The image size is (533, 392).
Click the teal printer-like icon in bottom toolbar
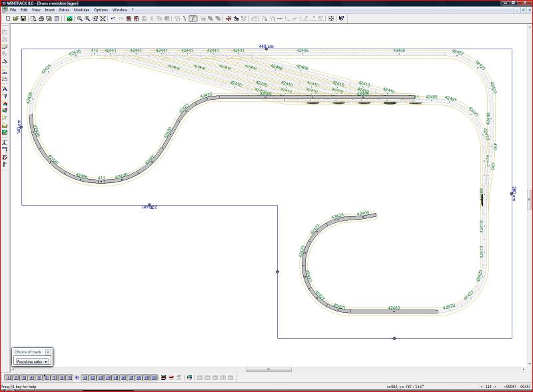[189, 378]
